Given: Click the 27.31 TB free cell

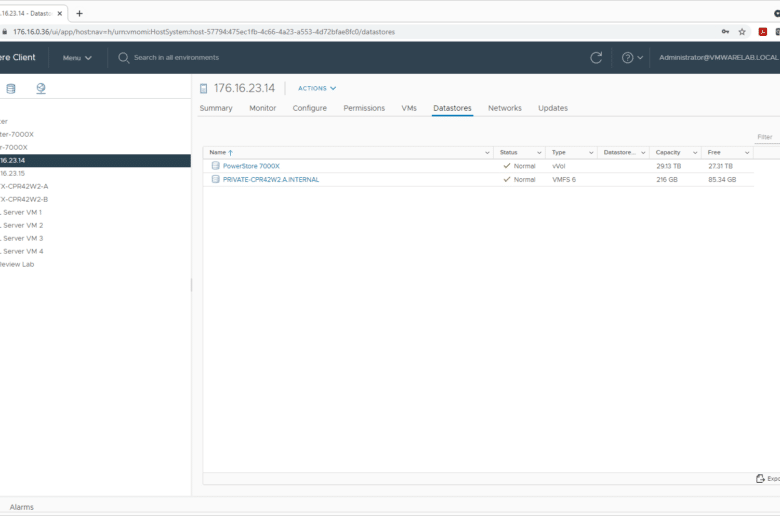Looking at the screenshot, I should [720, 166].
